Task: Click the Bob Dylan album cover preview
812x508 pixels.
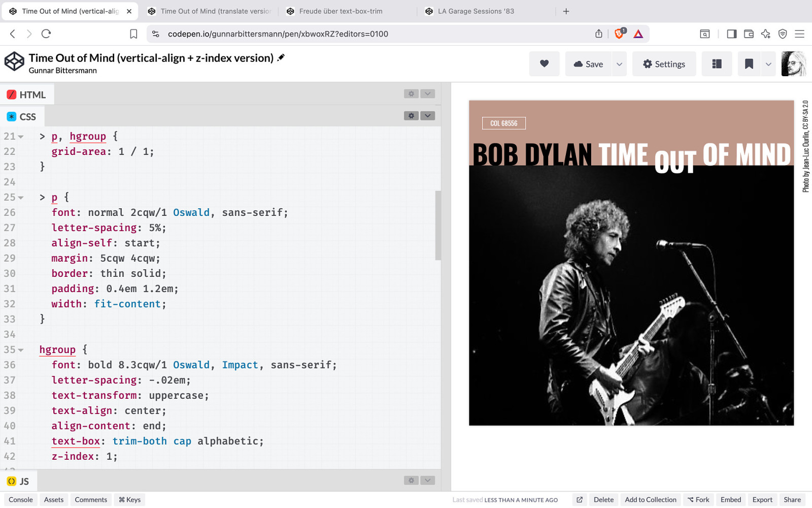Action: click(631, 263)
